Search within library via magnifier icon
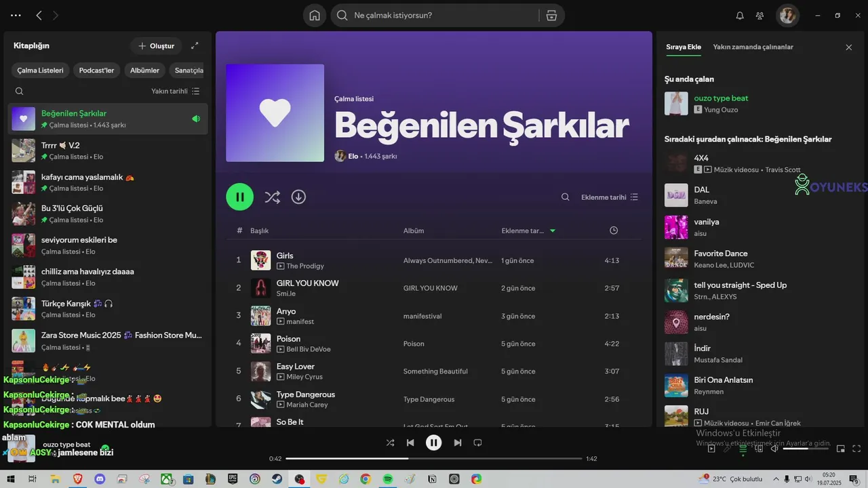Screen dimensions: 868x488 click(19, 91)
